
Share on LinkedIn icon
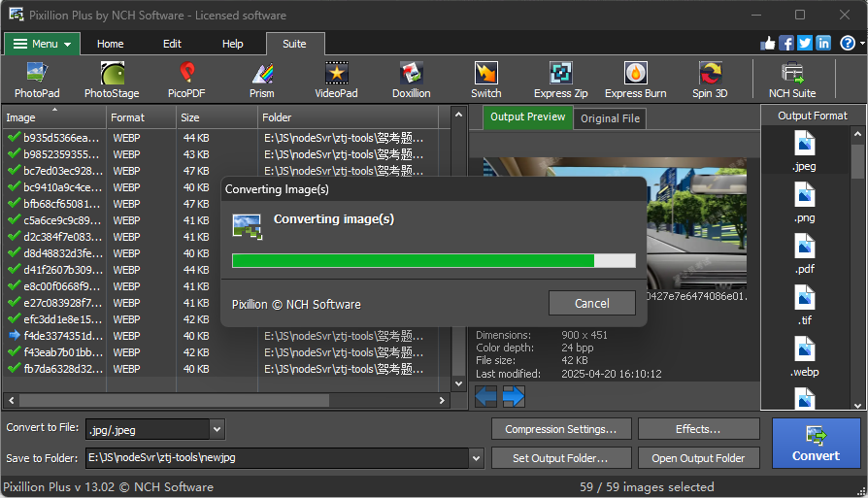coord(823,43)
